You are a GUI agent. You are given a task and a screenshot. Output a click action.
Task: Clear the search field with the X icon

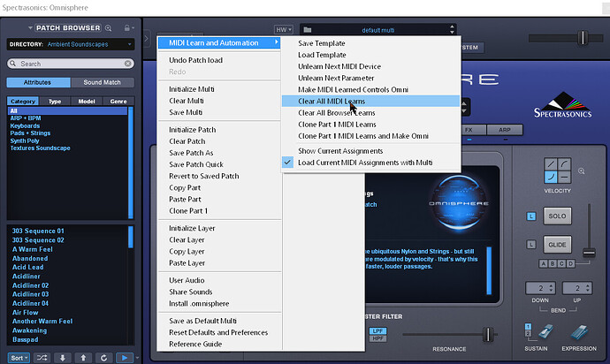click(127, 64)
